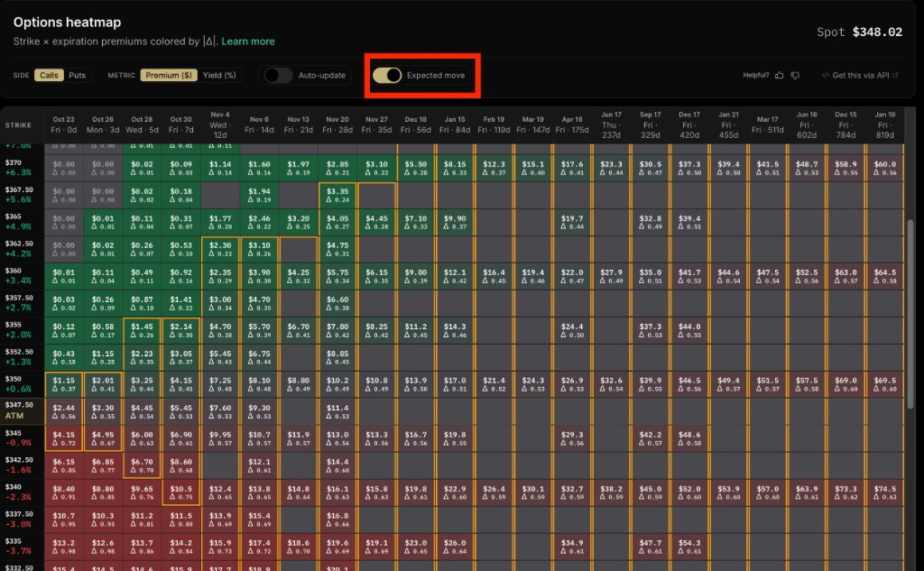Click the $10.5 Δ 0.75 cell at $340
The width and height of the screenshot is (924, 571).
[x=180, y=492]
